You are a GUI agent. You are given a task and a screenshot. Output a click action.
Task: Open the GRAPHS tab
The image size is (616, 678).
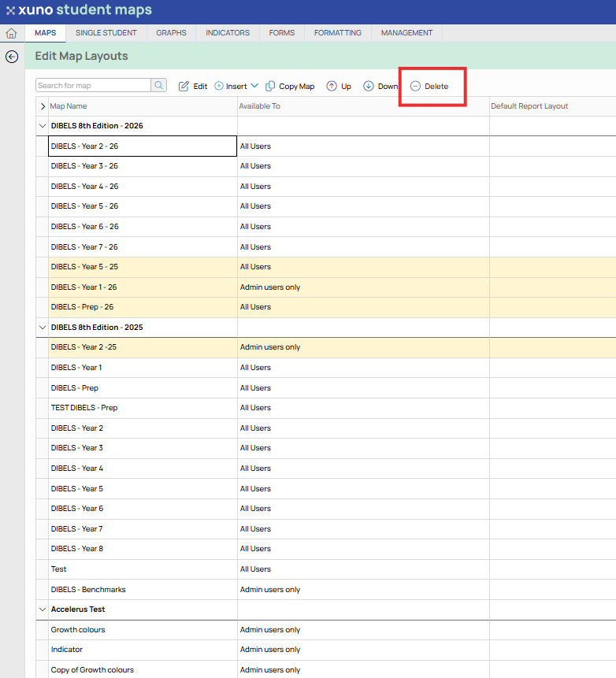tap(171, 33)
